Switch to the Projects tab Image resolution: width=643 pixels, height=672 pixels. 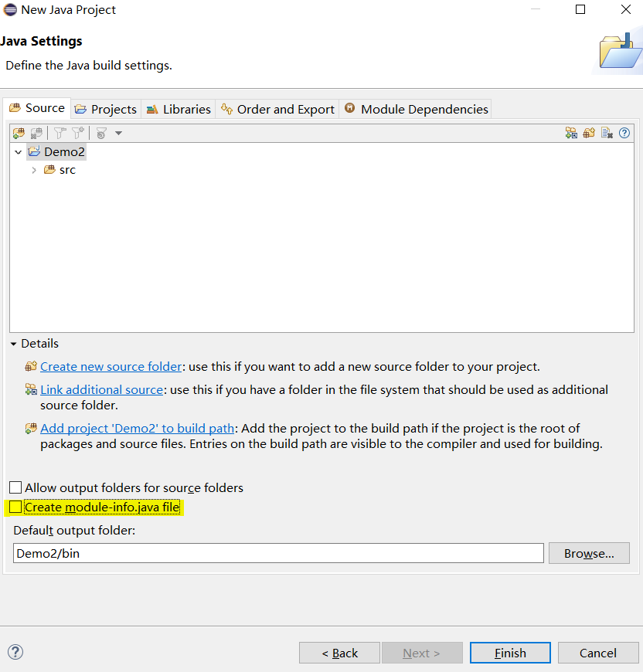coord(105,109)
